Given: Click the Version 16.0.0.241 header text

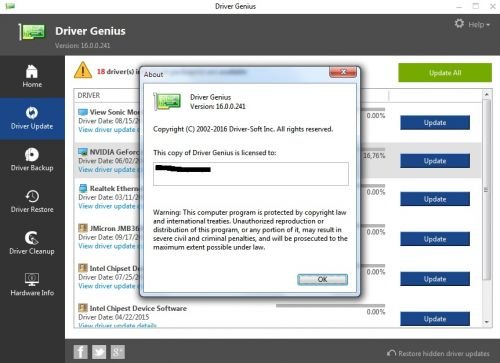Looking at the screenshot, I should (83, 45).
